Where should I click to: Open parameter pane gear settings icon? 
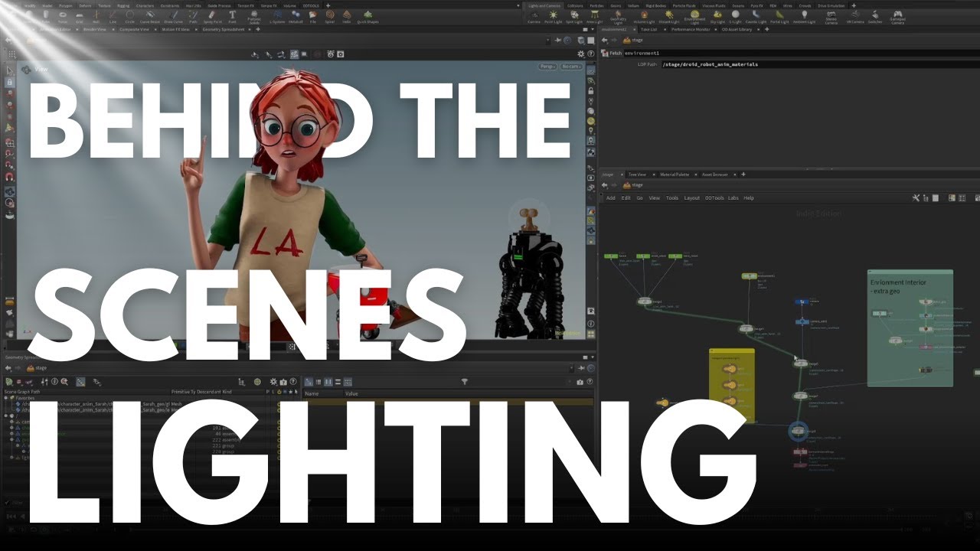(x=581, y=54)
